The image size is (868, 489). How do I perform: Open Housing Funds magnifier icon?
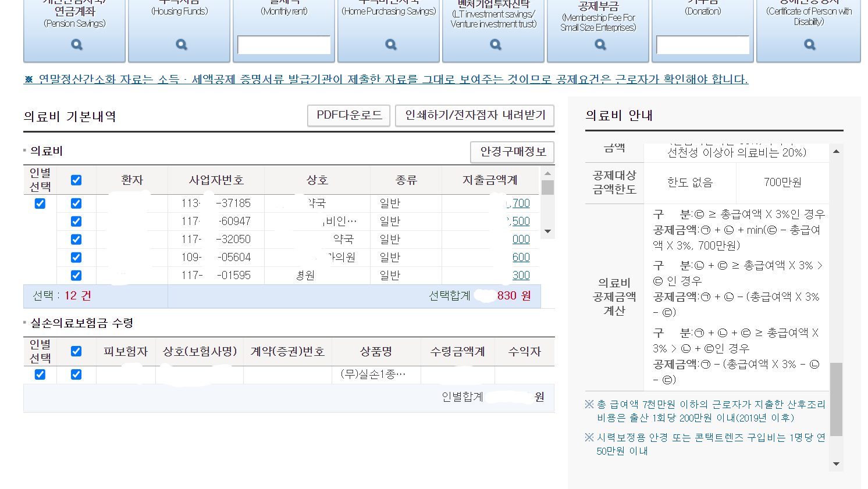[182, 45]
